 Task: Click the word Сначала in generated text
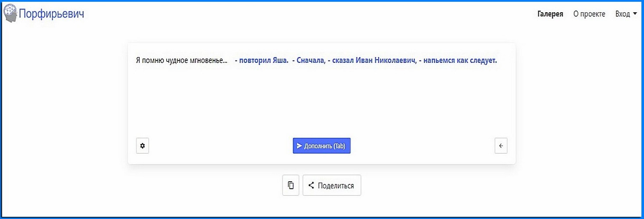311,61
